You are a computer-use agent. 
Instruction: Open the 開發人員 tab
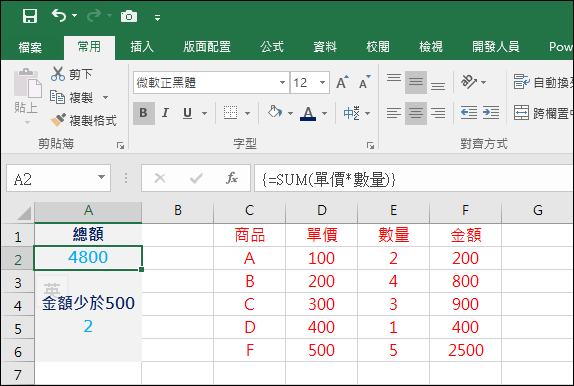point(496,47)
